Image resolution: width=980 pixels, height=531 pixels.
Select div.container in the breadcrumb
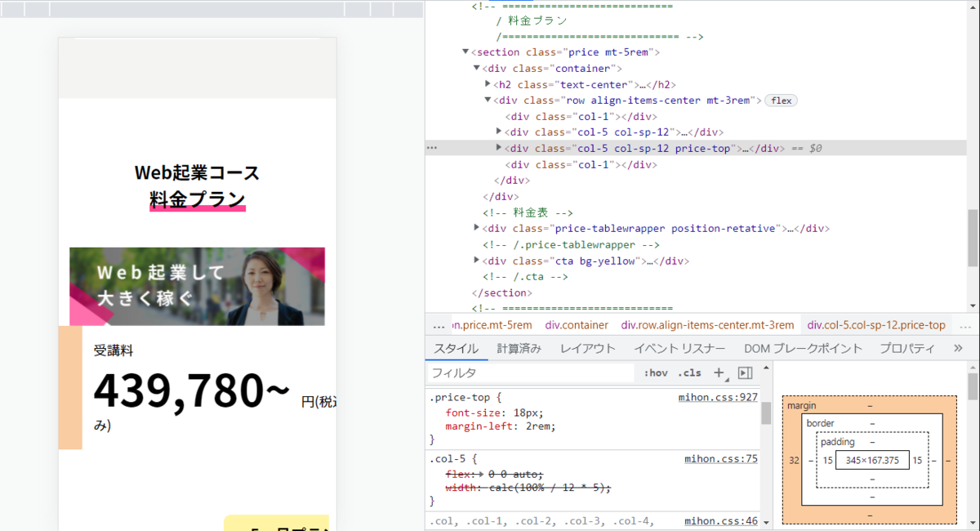tap(579, 324)
